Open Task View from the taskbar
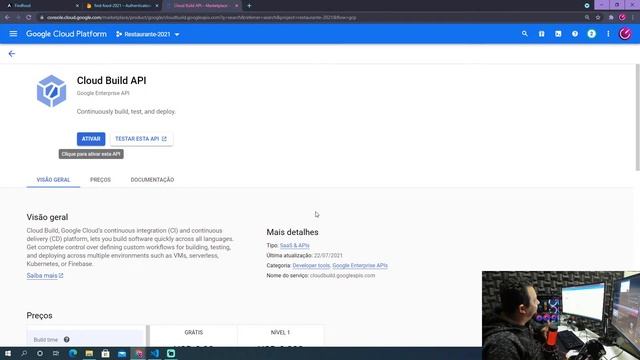 [56, 353]
